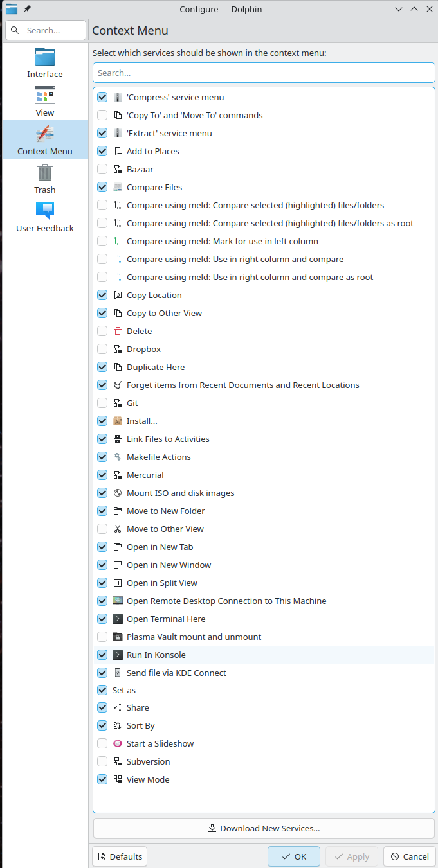This screenshot has height=868, width=438.
Task: Click the OK button
Action: click(294, 856)
